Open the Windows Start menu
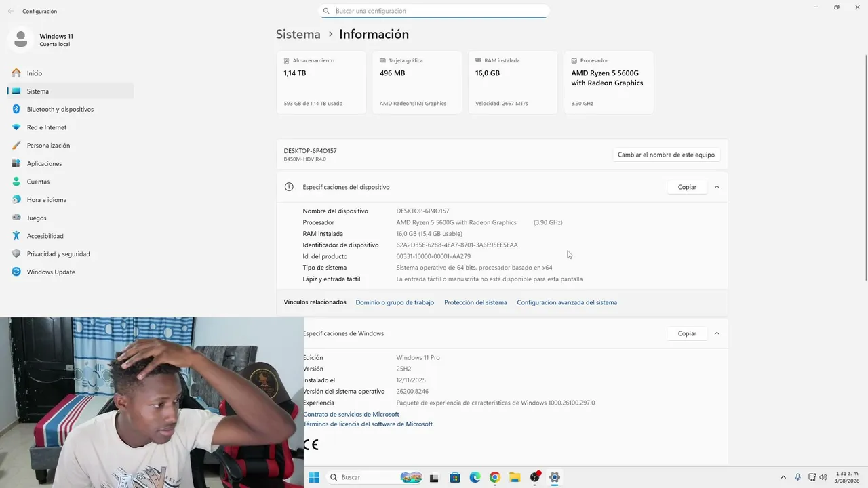868x488 pixels. (314, 477)
